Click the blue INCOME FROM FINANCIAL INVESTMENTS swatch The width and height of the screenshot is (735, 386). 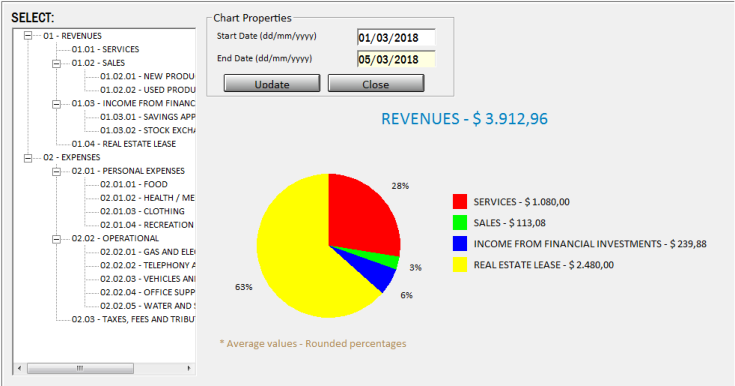[x=460, y=243]
